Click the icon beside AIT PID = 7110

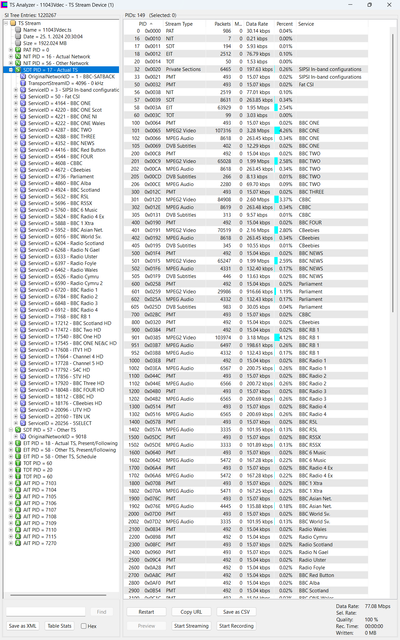pyautogui.click(x=18, y=530)
